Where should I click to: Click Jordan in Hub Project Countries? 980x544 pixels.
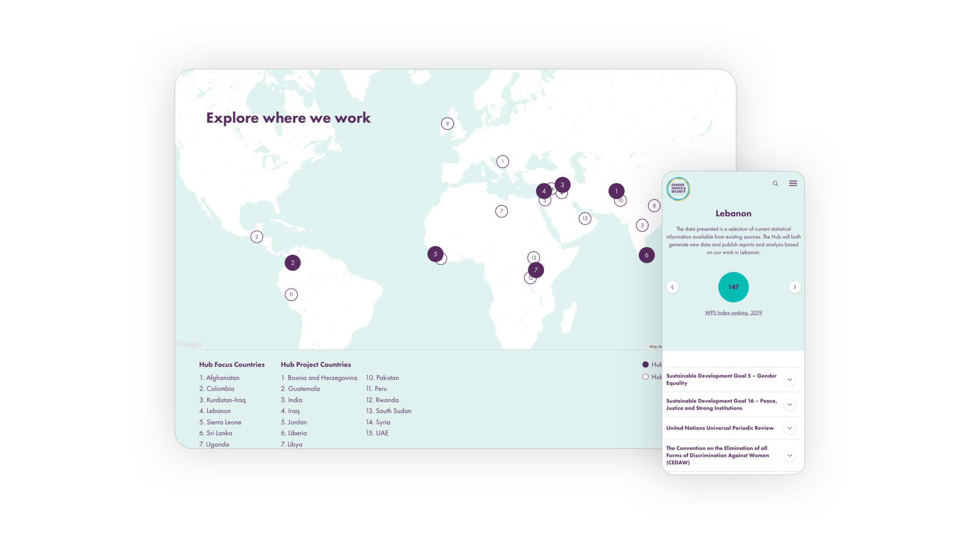[294, 422]
